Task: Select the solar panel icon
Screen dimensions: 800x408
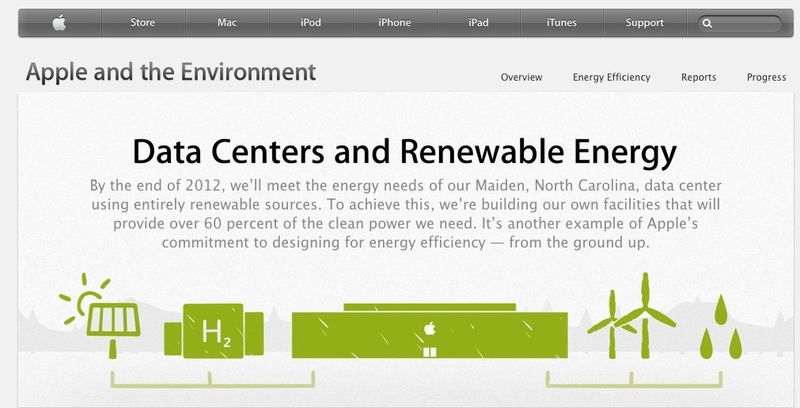Action: [100, 315]
